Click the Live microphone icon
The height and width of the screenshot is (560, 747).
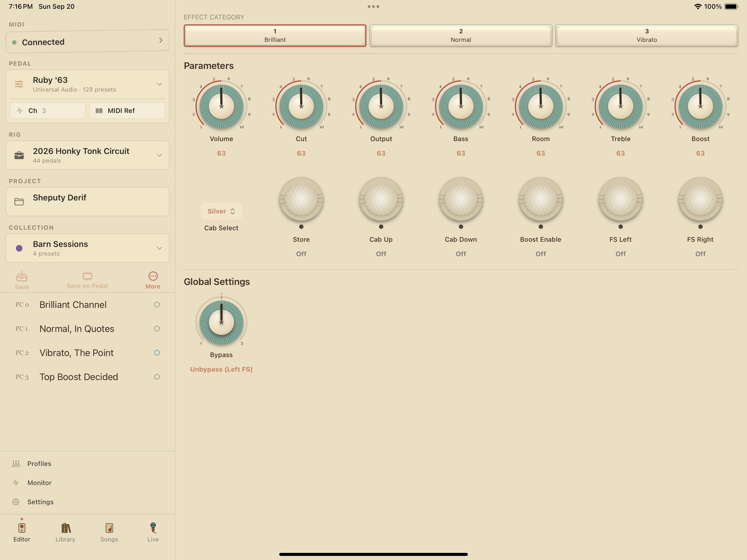point(153,527)
